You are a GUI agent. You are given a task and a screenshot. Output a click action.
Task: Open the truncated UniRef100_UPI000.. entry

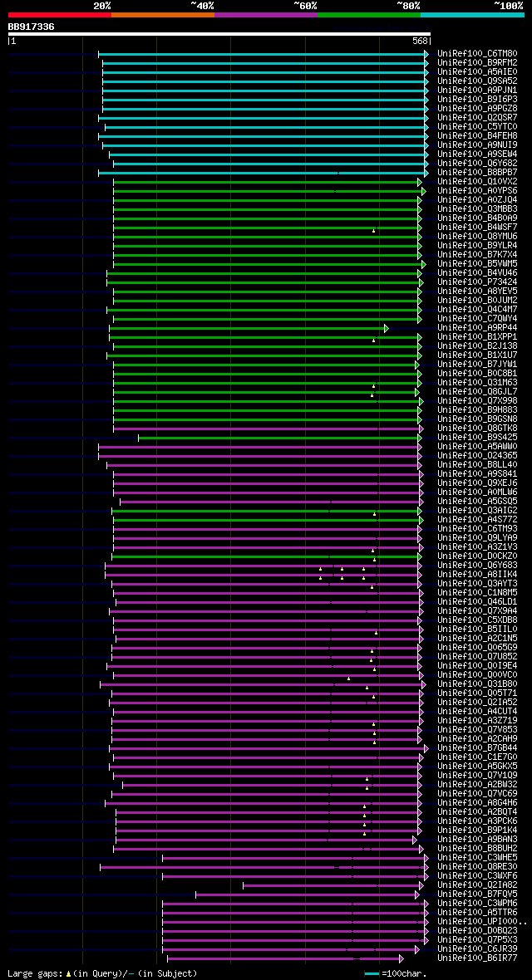[482, 921]
